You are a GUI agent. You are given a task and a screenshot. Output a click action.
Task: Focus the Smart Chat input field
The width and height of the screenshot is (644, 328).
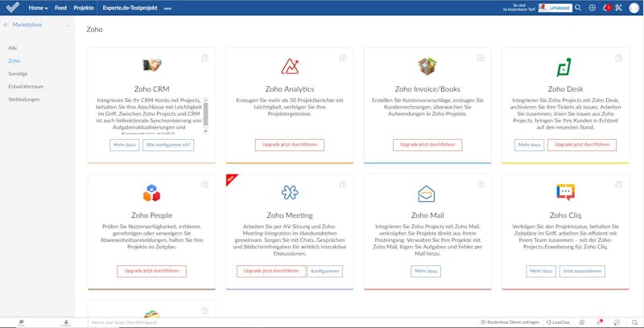point(283,322)
